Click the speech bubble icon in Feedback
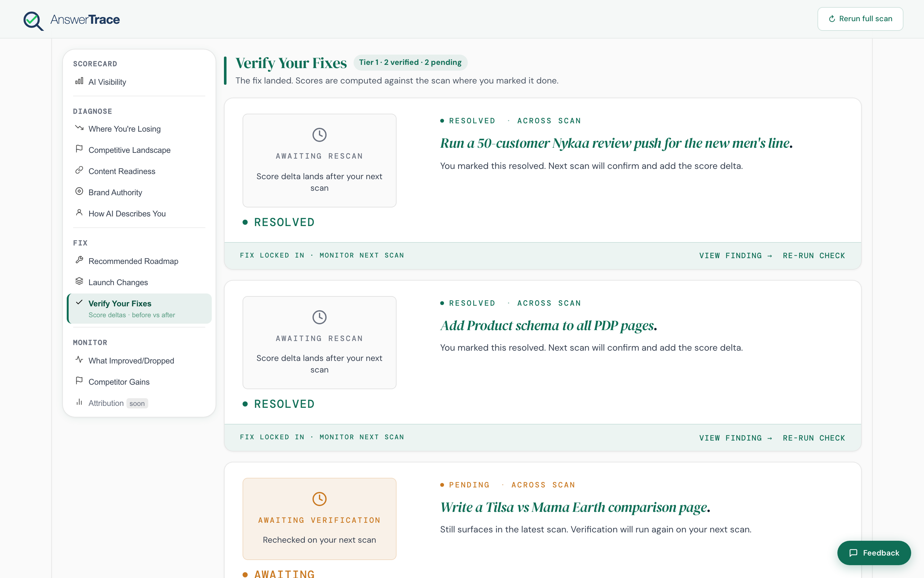Viewport: 924px width, 578px height. [853, 553]
